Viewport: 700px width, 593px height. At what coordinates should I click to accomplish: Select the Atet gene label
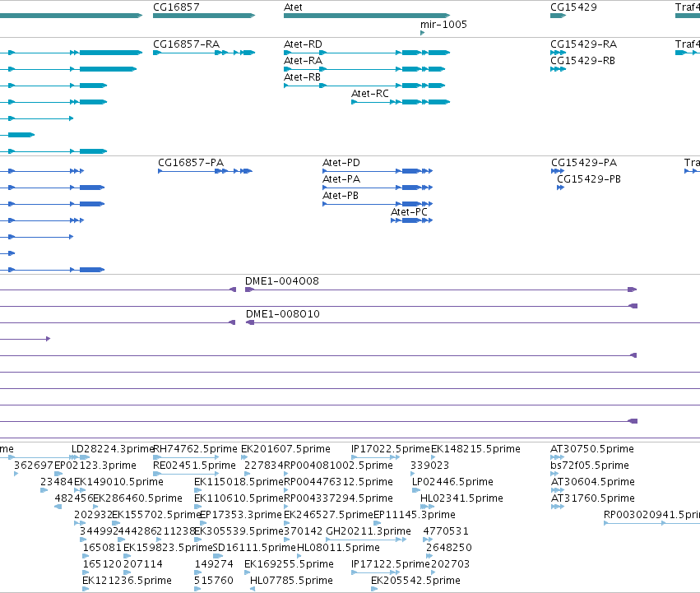pyautogui.click(x=293, y=7)
